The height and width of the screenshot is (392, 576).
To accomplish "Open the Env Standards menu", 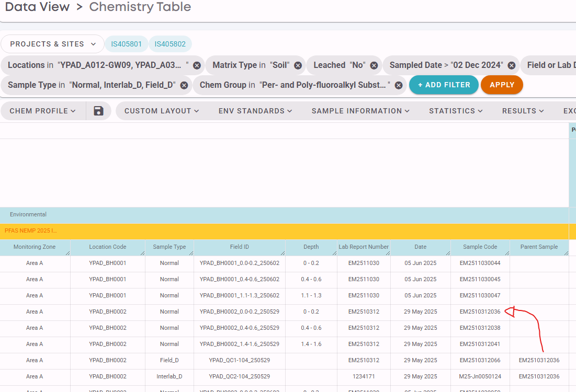I will click(255, 111).
